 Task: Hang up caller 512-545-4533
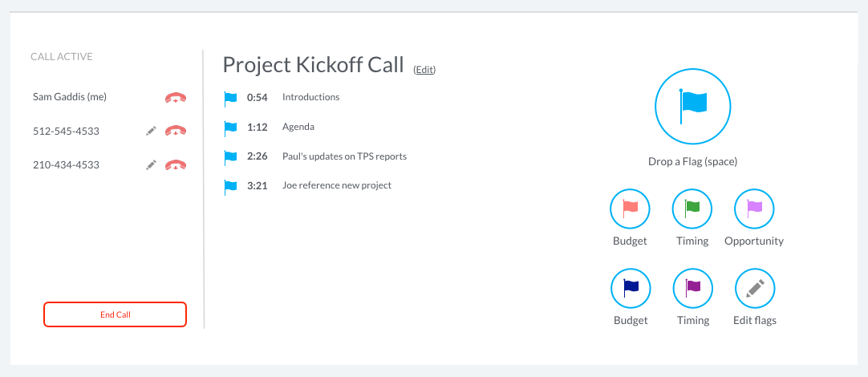point(176,132)
